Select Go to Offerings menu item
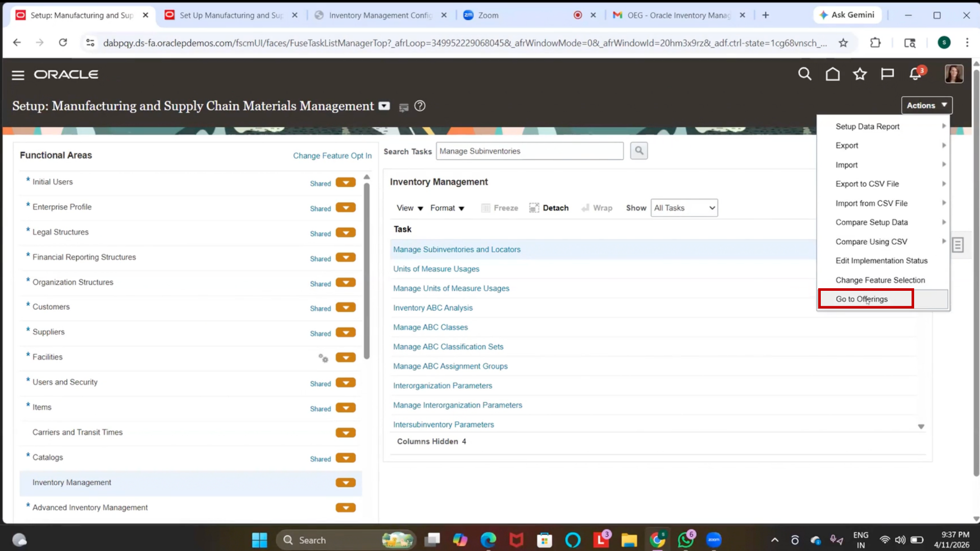Screen dimensions: 980x551 [x=883, y=299]
